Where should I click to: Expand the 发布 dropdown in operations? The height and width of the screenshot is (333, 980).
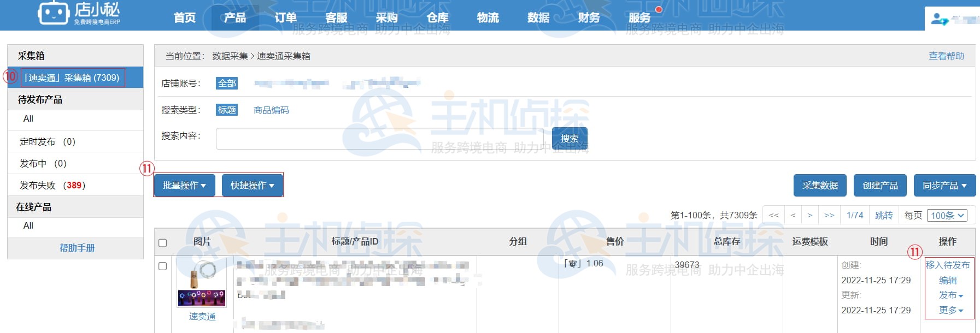(x=951, y=295)
